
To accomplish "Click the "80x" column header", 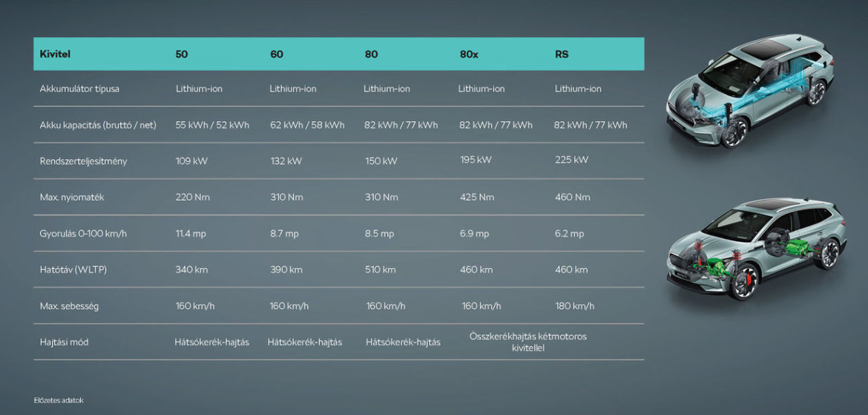I will (x=469, y=54).
